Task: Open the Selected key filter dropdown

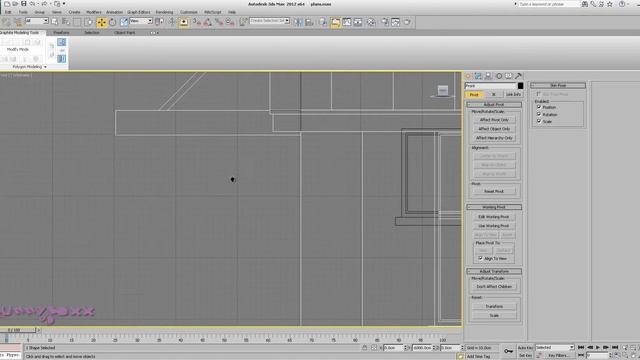Action: (x=555, y=347)
